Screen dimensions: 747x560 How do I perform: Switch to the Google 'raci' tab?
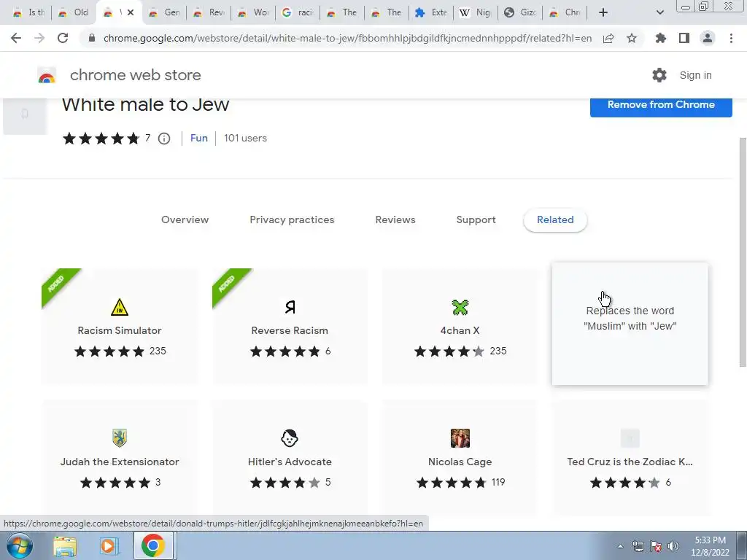point(298,12)
